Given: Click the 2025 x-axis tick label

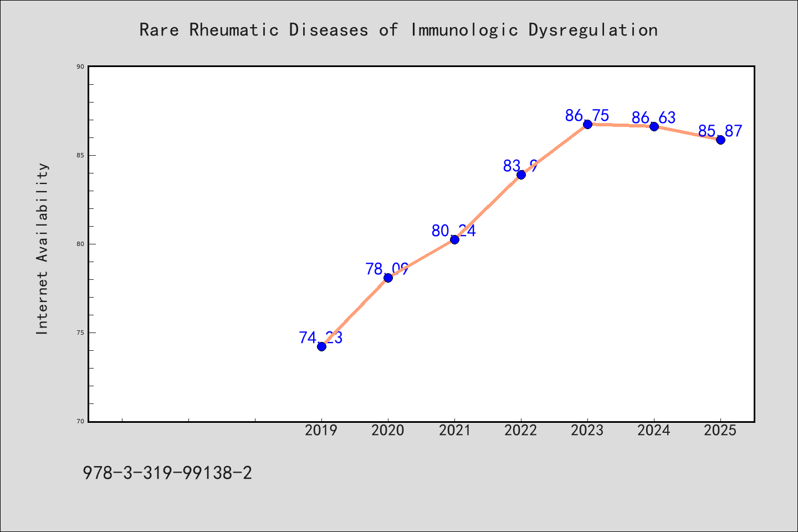Looking at the screenshot, I should pyautogui.click(x=720, y=430).
